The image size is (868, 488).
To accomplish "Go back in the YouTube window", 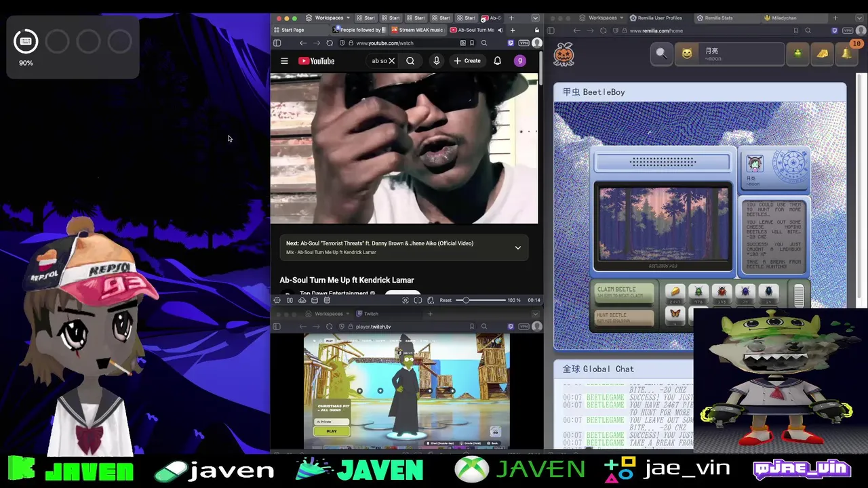I will [x=303, y=43].
